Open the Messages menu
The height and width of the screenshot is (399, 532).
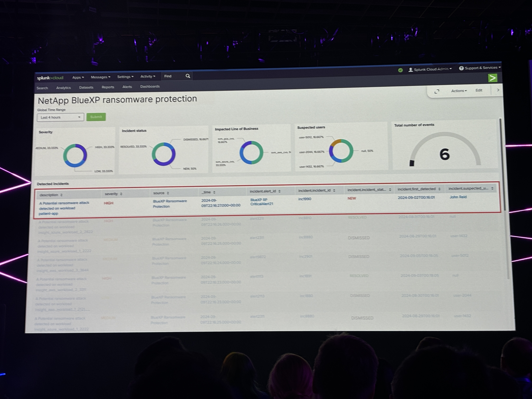coord(100,77)
